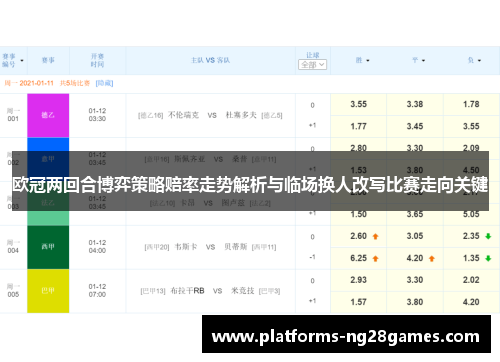
Task: Select loss odds 2.35 for match 004
Action: click(471, 236)
